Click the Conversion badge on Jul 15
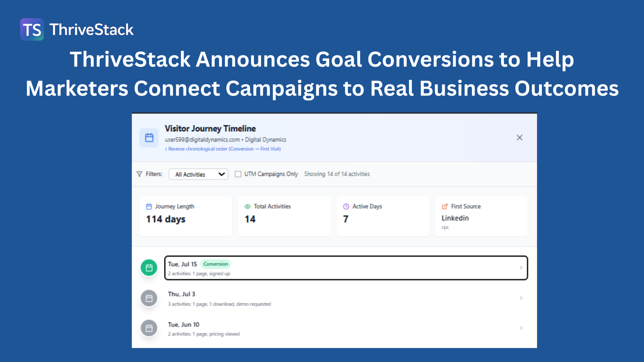 tap(215, 264)
